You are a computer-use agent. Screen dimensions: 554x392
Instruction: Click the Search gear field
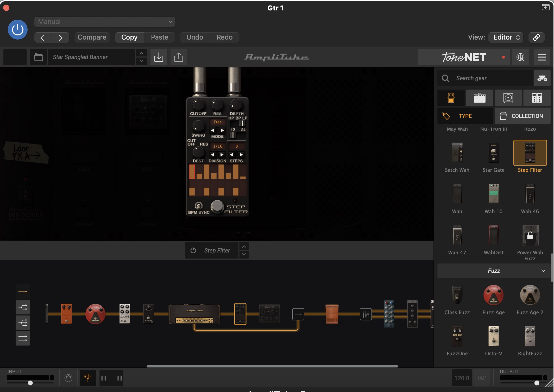(486, 78)
